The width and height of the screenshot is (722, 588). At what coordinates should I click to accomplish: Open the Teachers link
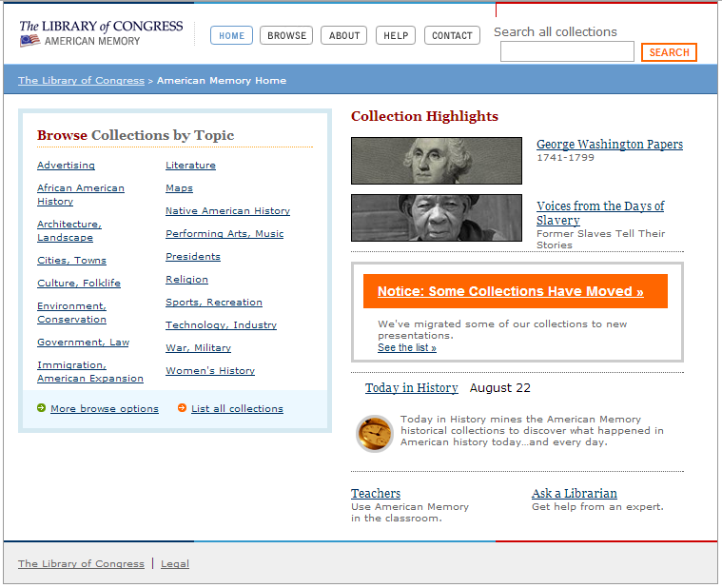[x=376, y=493]
